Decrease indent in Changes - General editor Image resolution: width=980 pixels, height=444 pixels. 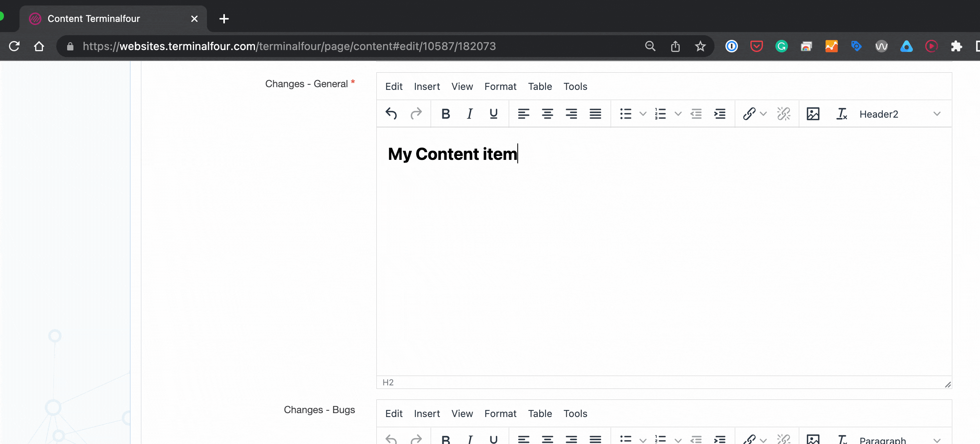(696, 114)
